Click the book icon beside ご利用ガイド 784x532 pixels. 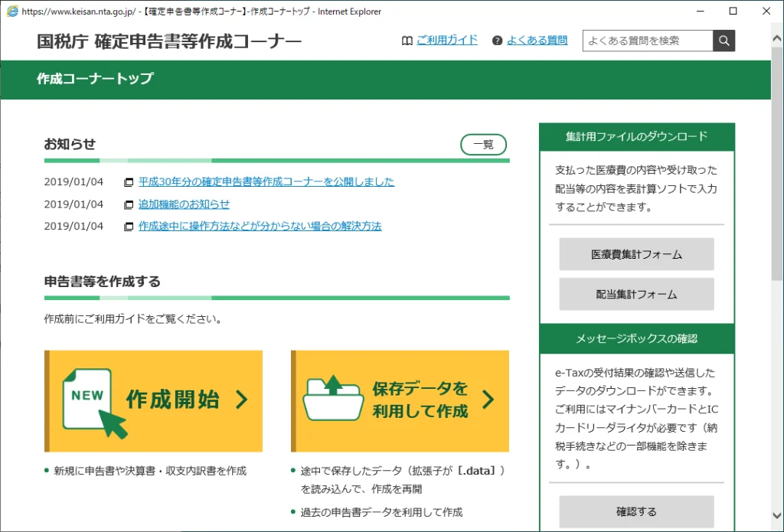407,40
